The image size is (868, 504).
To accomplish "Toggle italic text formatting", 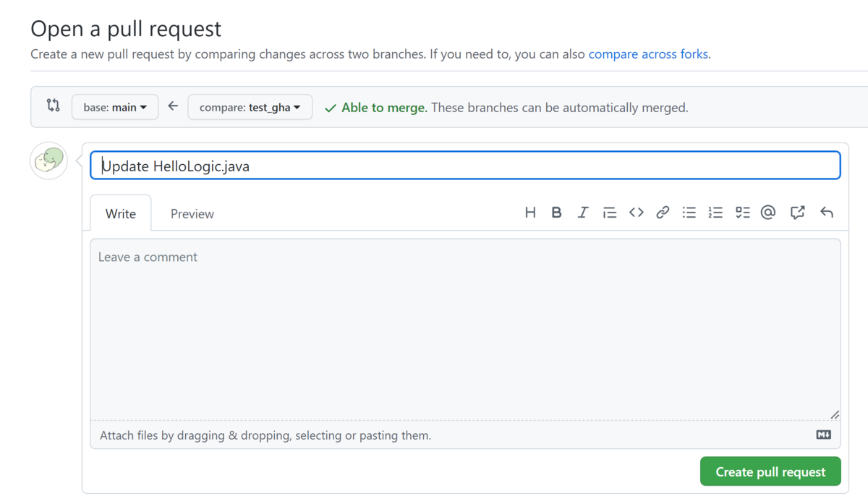I will 583,212.
